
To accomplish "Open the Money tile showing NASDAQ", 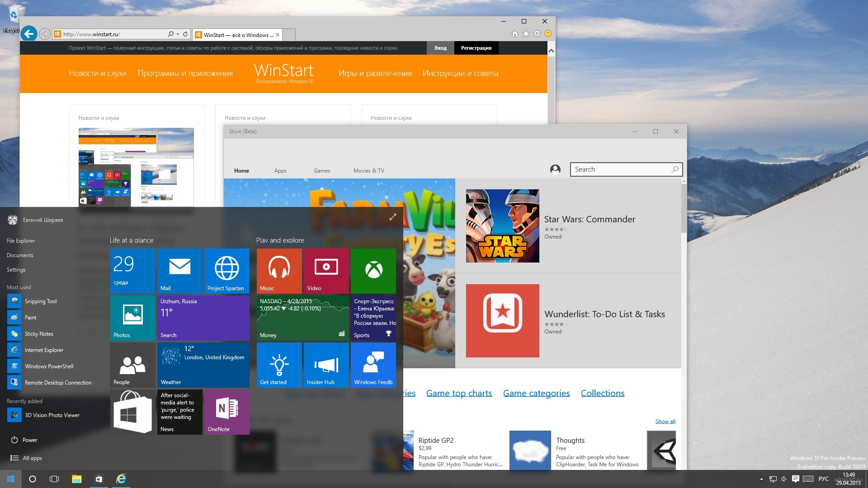I will point(302,318).
